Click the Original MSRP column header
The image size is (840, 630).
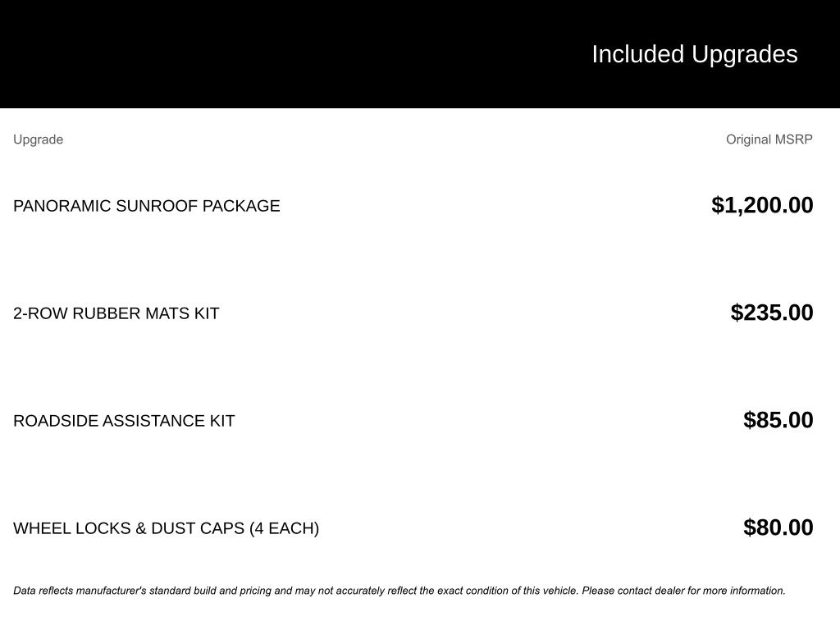click(x=769, y=139)
